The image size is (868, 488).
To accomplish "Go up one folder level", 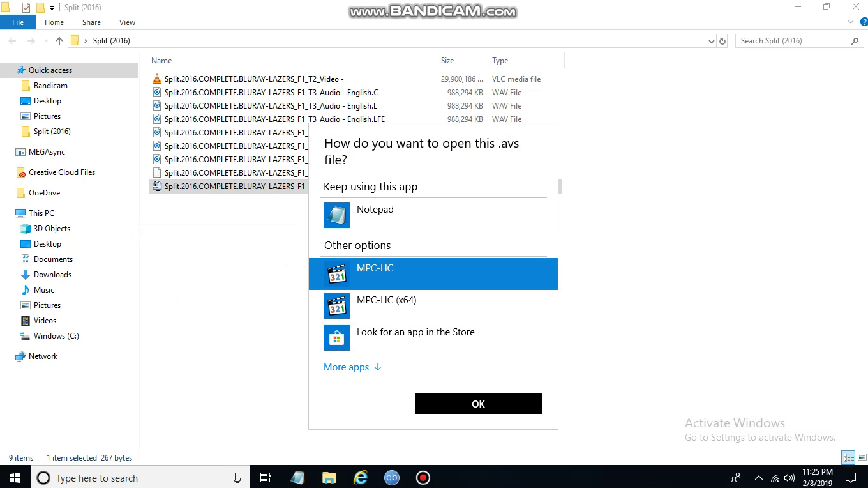I will coord(59,41).
